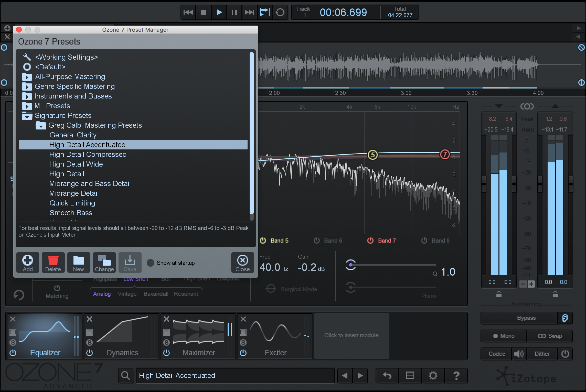Click the codec speaker preview icon

[519, 354]
